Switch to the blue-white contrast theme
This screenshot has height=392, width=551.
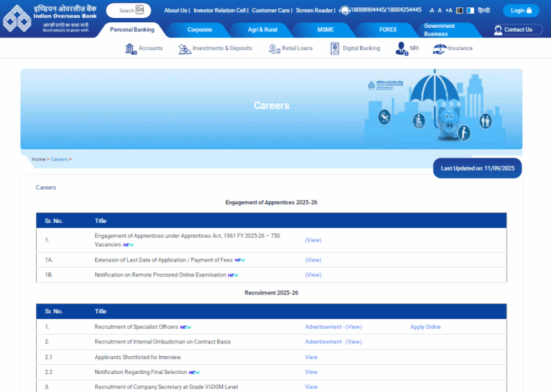click(470, 11)
